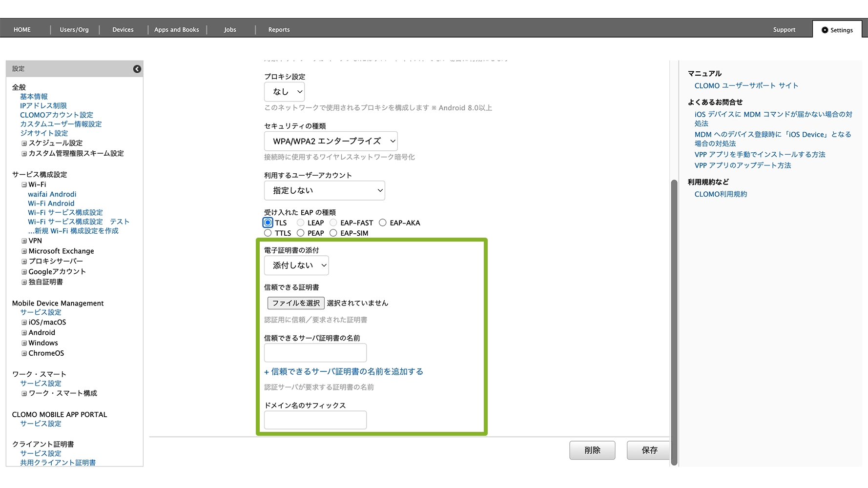
Task: Click ファイルを選択 to pick certificate
Action: 296,303
